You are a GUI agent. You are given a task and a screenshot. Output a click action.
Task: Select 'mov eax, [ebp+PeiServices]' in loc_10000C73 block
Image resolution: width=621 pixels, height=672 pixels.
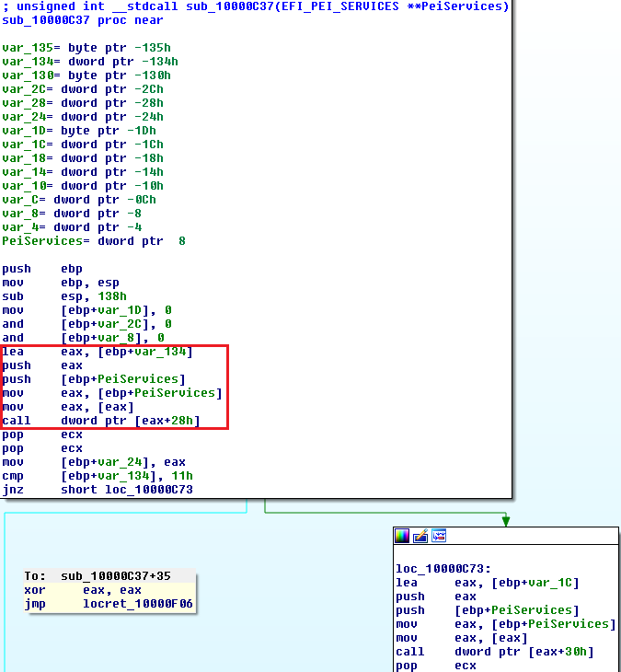506,624
